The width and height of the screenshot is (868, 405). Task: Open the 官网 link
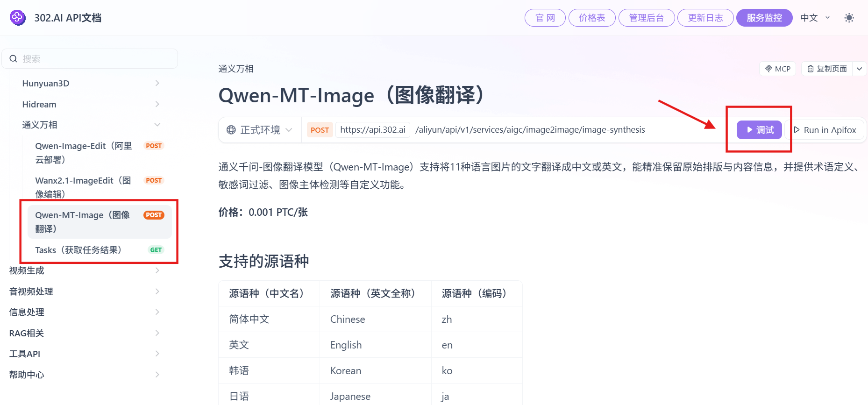pos(545,18)
